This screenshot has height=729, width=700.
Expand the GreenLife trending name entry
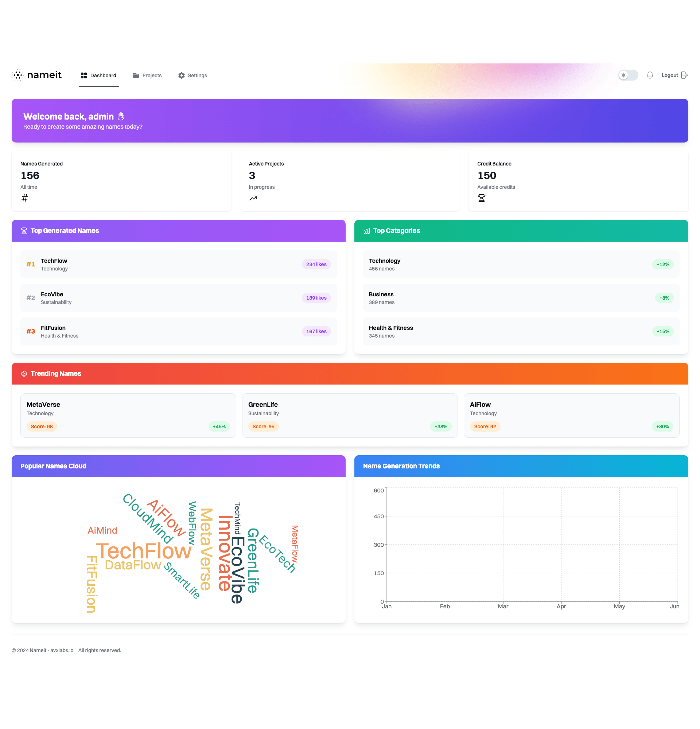pyautogui.click(x=350, y=415)
